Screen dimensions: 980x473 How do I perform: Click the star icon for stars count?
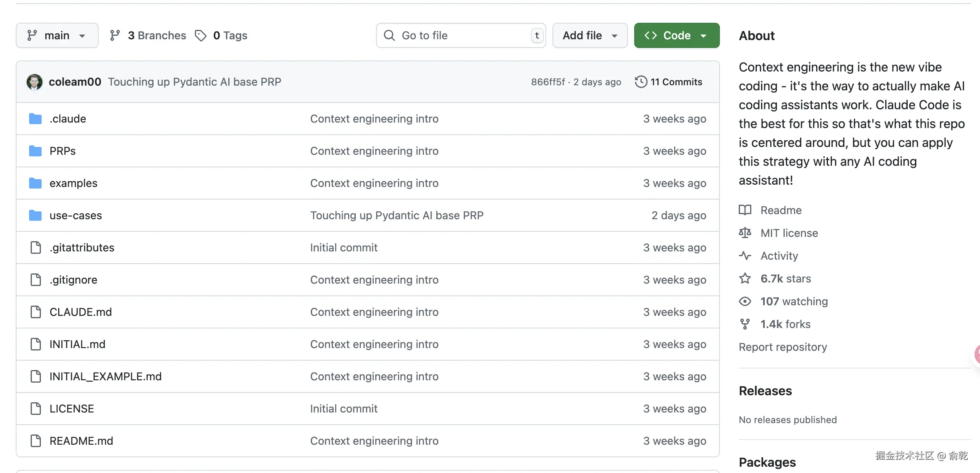pos(745,279)
